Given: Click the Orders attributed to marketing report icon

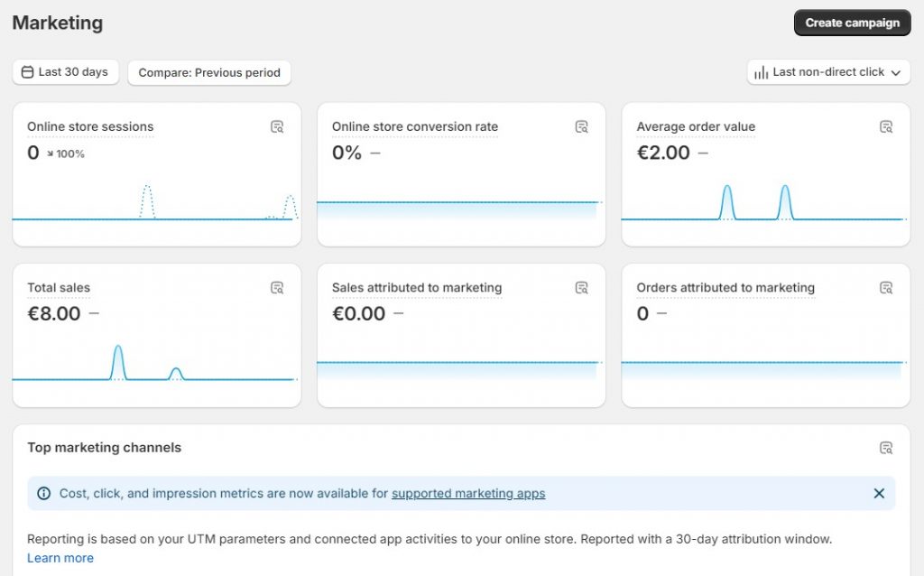Looking at the screenshot, I should point(886,287).
